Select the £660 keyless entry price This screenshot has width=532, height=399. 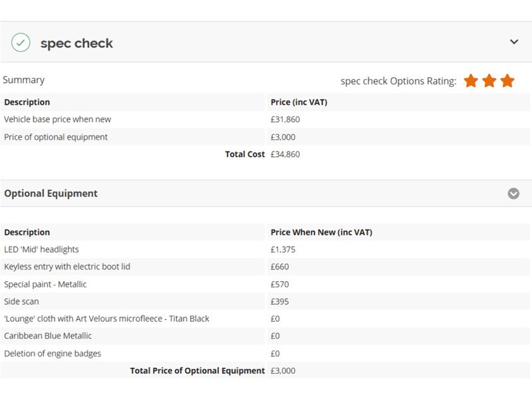coord(279,267)
